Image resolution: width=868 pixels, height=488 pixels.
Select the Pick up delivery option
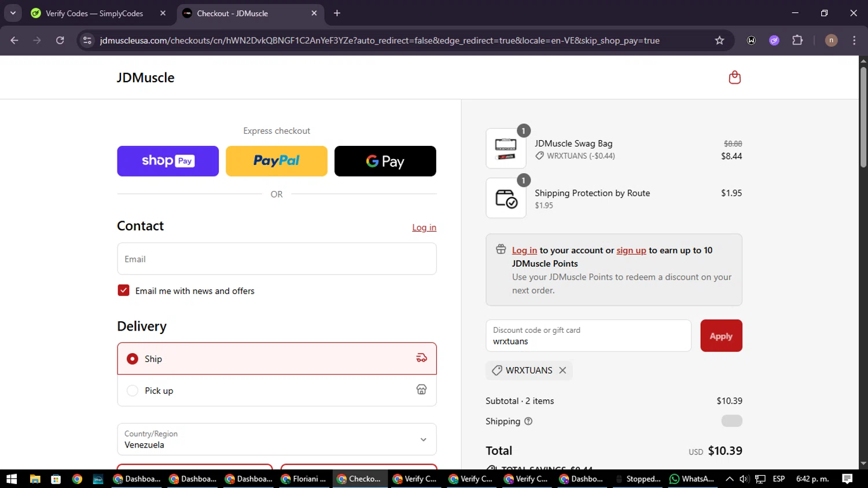point(277,391)
